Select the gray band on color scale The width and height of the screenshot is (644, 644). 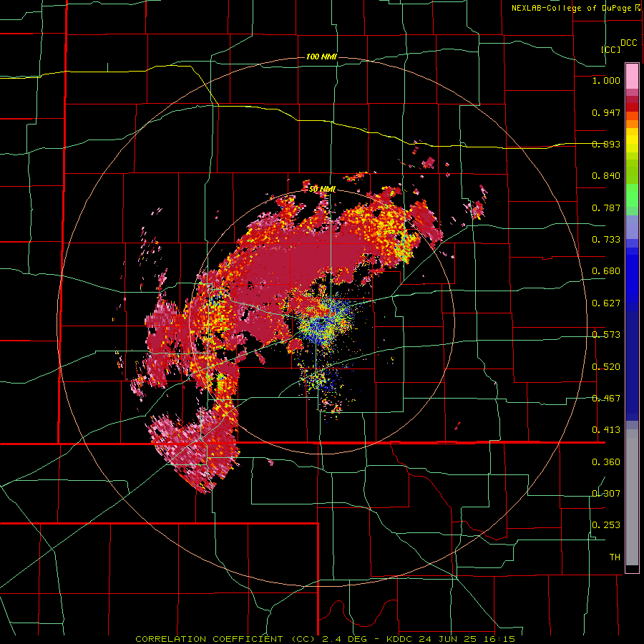point(632,497)
